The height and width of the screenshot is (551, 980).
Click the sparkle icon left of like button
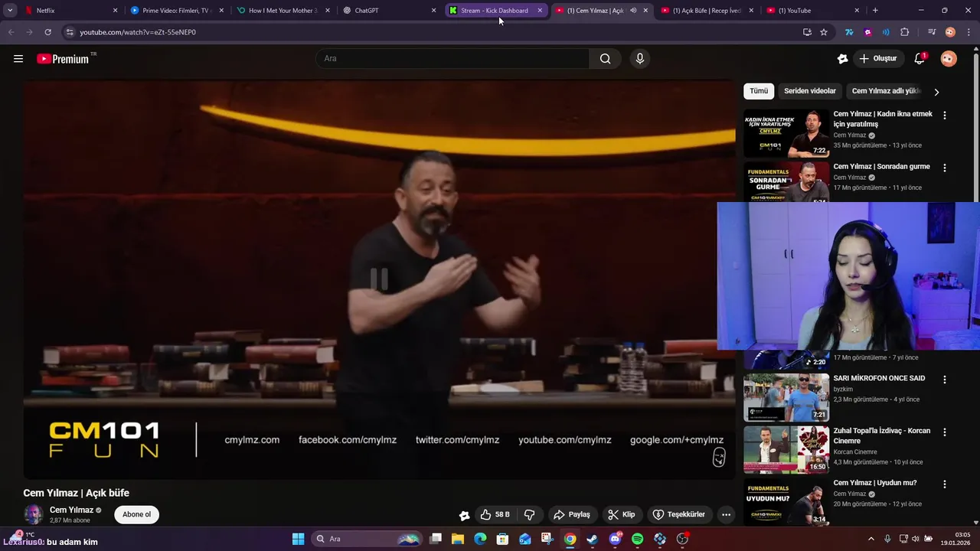[x=464, y=515]
